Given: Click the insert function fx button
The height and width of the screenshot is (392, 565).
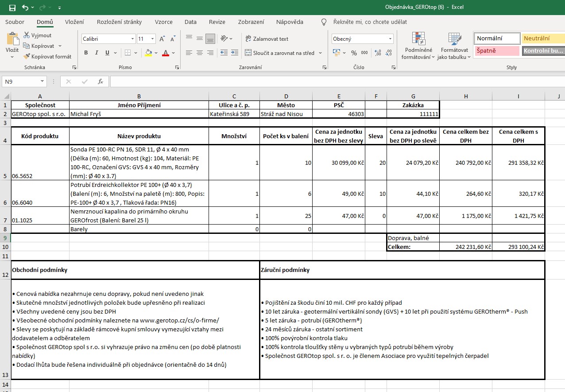Looking at the screenshot, I should tap(101, 82).
